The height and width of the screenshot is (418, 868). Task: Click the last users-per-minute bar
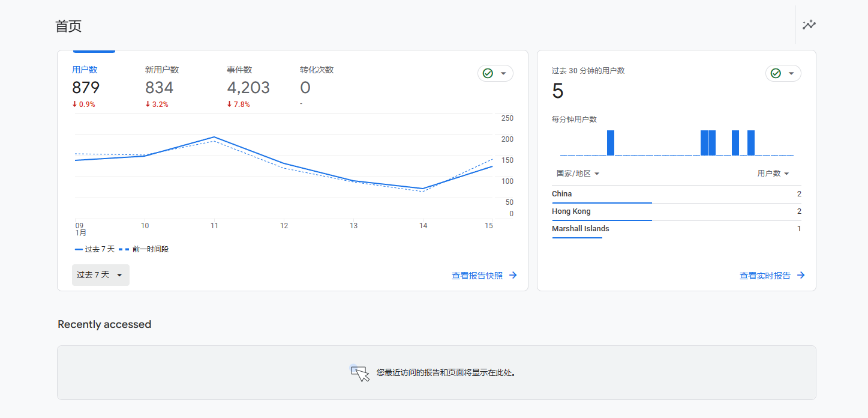click(751, 143)
